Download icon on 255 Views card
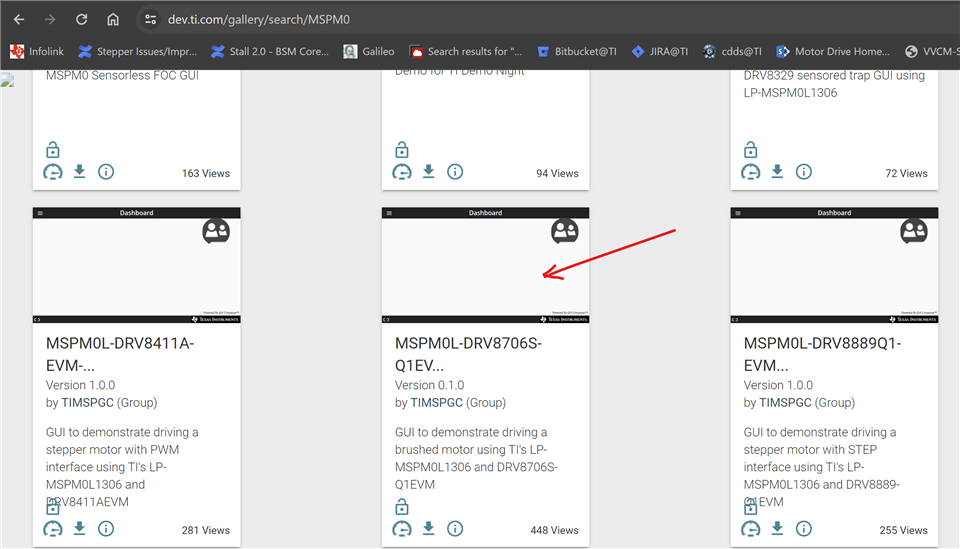The height and width of the screenshot is (549, 960). (778, 528)
